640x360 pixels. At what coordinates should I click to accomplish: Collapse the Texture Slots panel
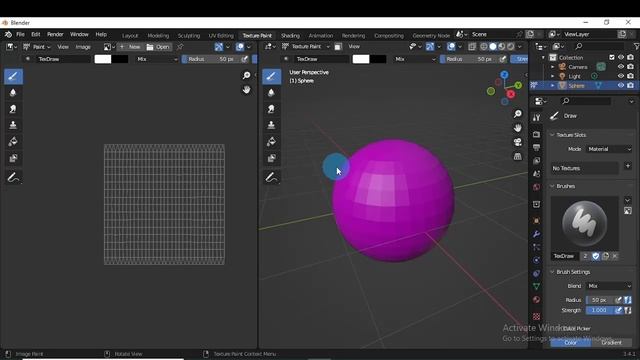(x=552, y=135)
